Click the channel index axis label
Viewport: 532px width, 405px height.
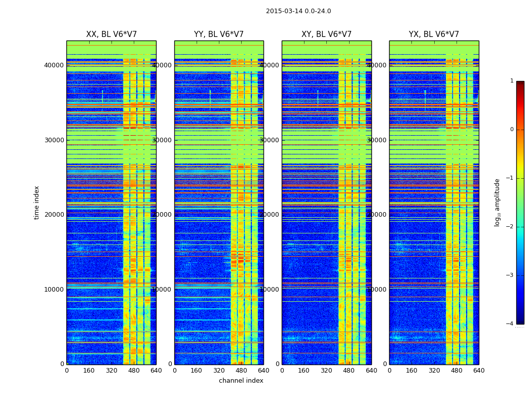[x=241, y=381]
